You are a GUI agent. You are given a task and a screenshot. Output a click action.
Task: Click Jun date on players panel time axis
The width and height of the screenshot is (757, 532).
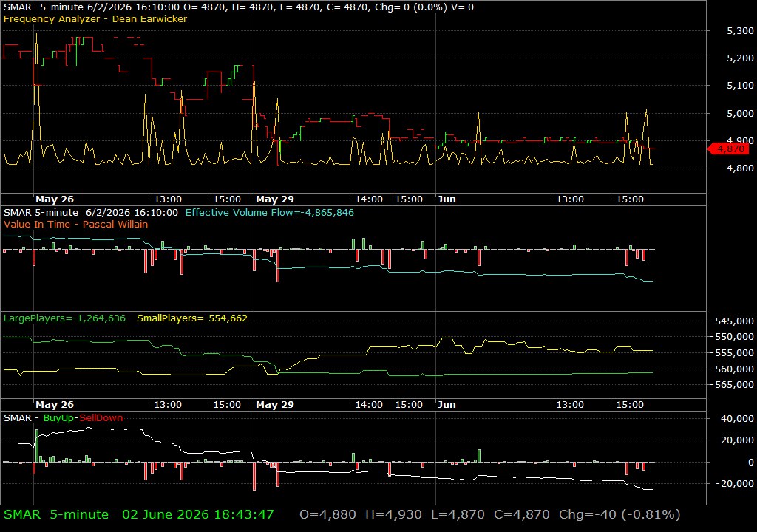pos(447,405)
